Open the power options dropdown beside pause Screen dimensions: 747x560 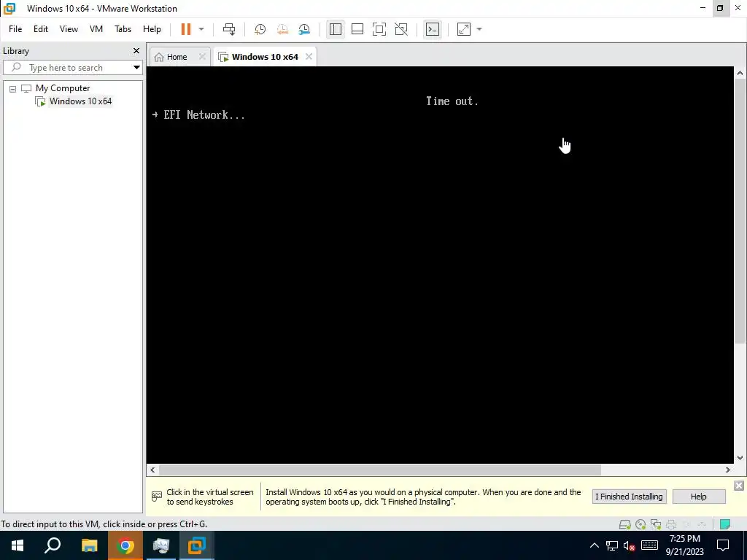click(x=201, y=29)
